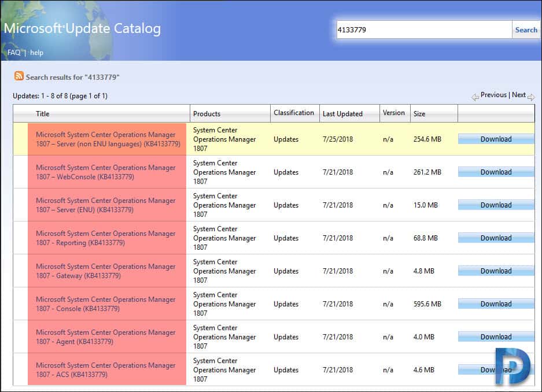The width and height of the screenshot is (542, 392).
Task: Click the 7/21/2018 date in the Server (ENU) row
Action: 338,205
